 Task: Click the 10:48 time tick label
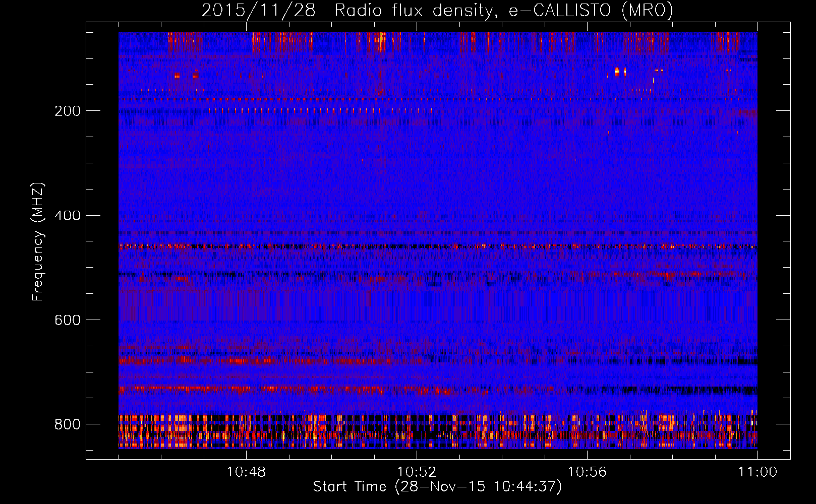pyautogui.click(x=246, y=472)
